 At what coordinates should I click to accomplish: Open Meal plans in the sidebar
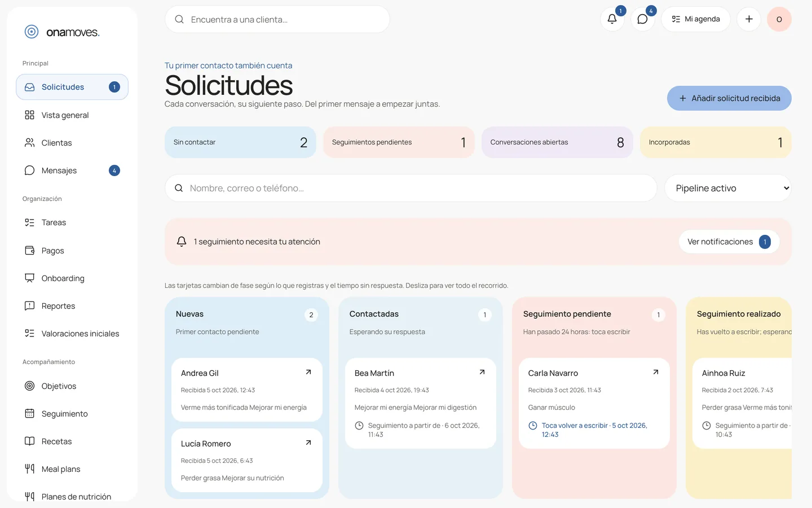pos(72,469)
